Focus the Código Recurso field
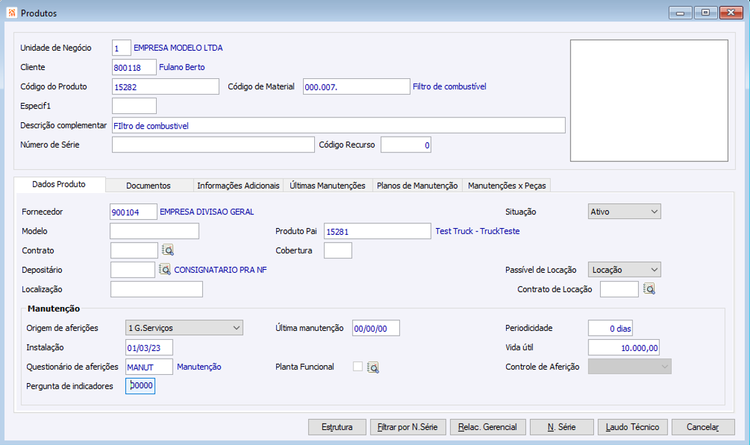 point(406,145)
